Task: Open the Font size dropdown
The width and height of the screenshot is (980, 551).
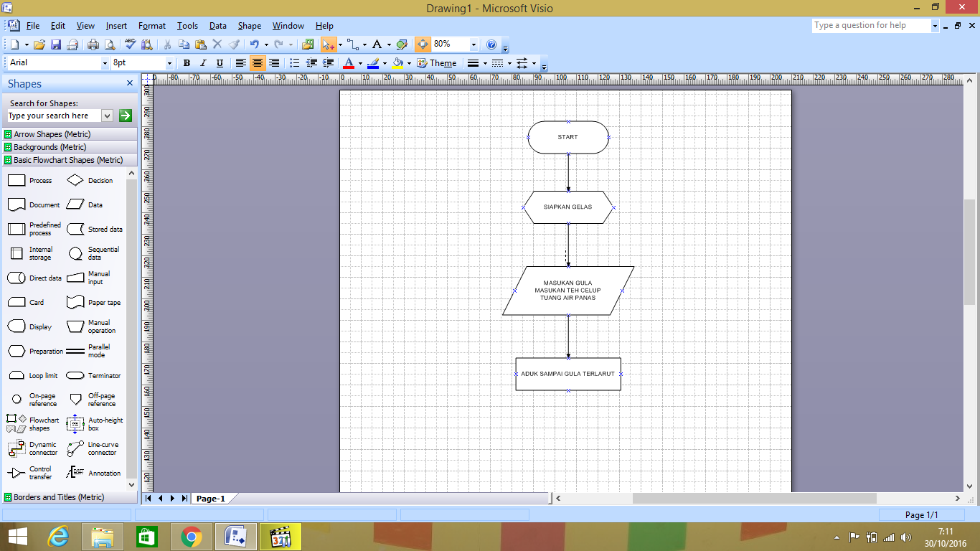Action: (x=170, y=62)
